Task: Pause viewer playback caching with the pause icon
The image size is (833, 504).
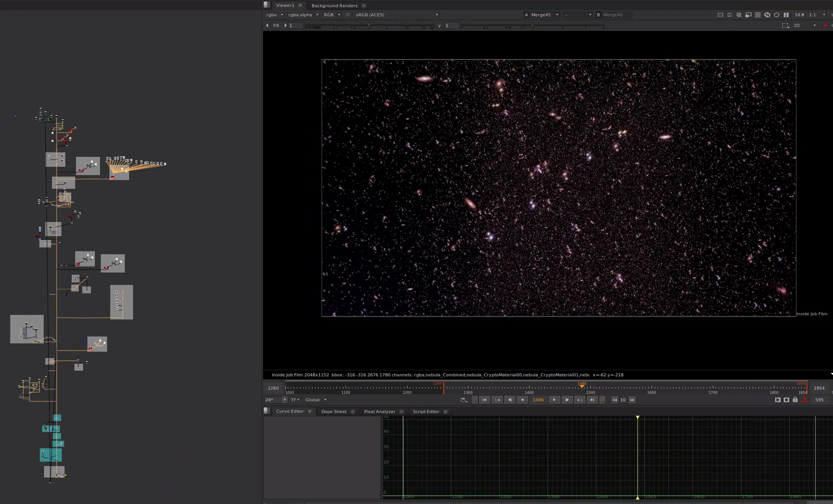Action: [x=786, y=15]
